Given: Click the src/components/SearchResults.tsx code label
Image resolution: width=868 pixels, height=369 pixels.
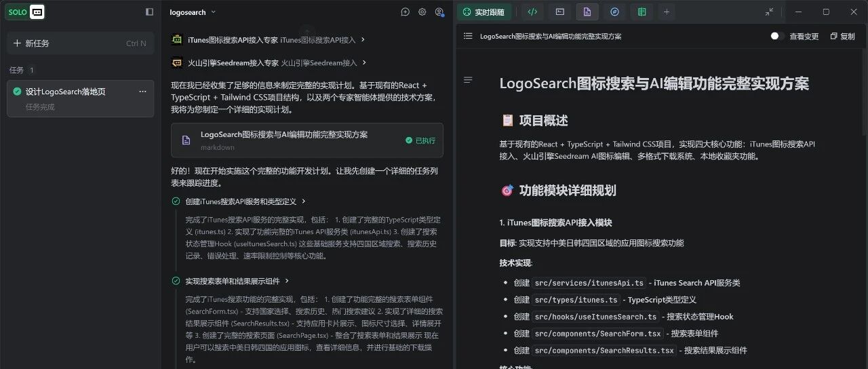Looking at the screenshot, I should (604, 351).
